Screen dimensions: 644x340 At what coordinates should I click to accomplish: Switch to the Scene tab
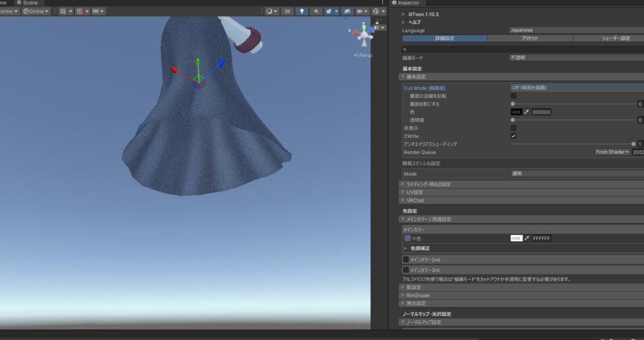coord(28,3)
